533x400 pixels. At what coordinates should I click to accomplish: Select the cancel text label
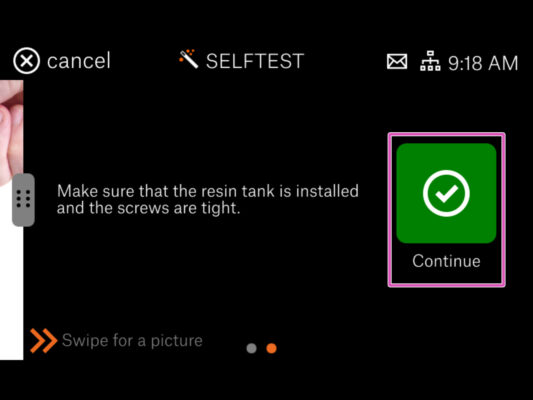coord(79,61)
